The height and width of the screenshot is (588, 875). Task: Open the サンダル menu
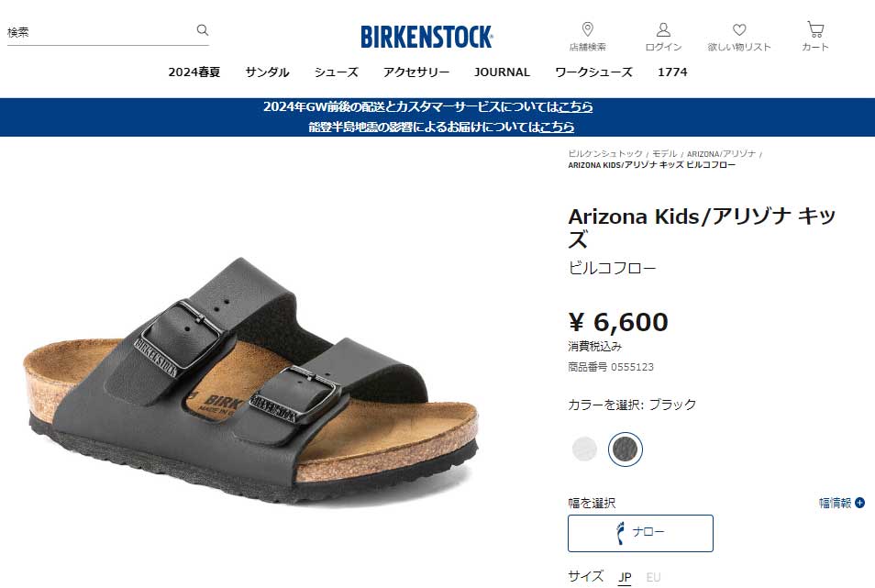click(x=267, y=72)
